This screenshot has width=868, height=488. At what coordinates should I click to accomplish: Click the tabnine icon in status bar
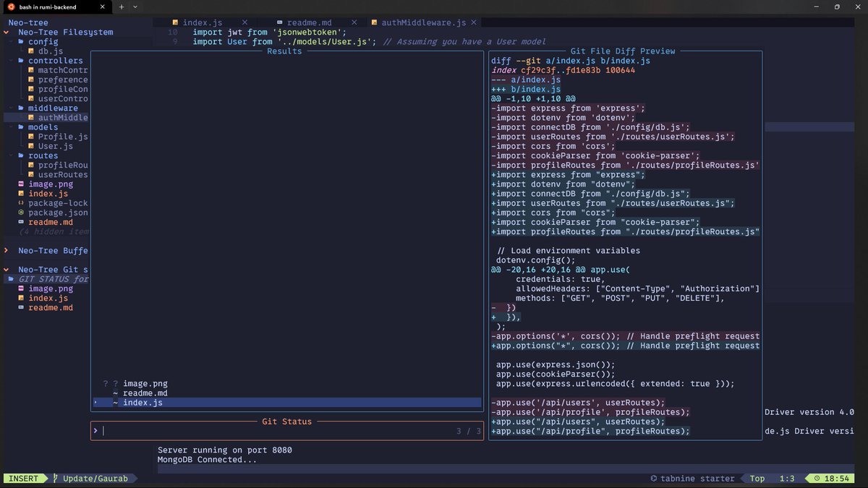coord(654,479)
